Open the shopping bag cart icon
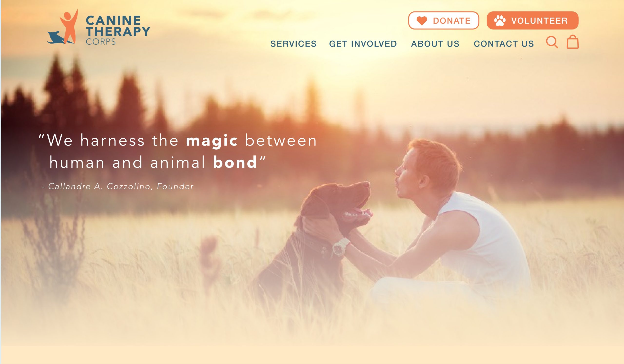 pos(573,42)
